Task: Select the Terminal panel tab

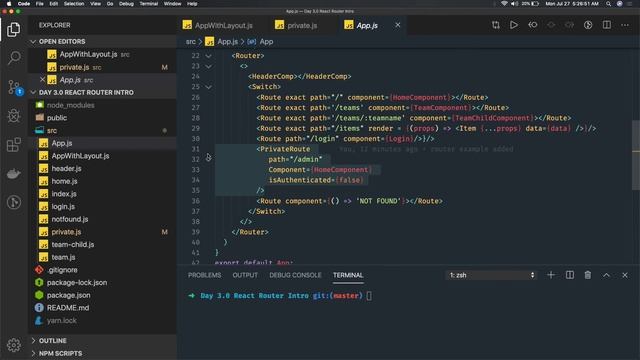Action: pyautogui.click(x=348, y=275)
